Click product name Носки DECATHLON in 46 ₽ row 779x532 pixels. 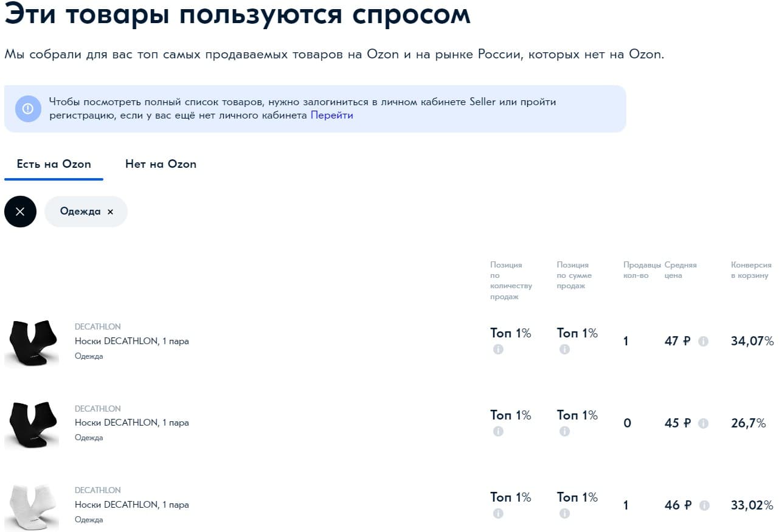131,505
